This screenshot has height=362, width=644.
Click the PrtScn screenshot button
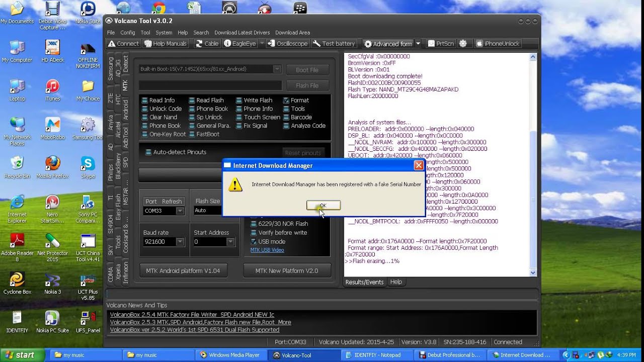click(x=441, y=44)
